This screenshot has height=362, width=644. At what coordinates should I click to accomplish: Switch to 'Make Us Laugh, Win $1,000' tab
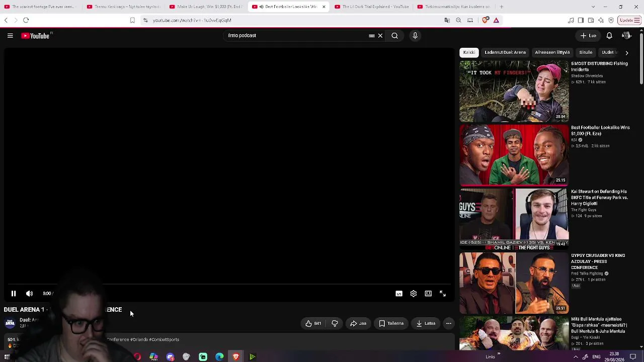(x=206, y=7)
